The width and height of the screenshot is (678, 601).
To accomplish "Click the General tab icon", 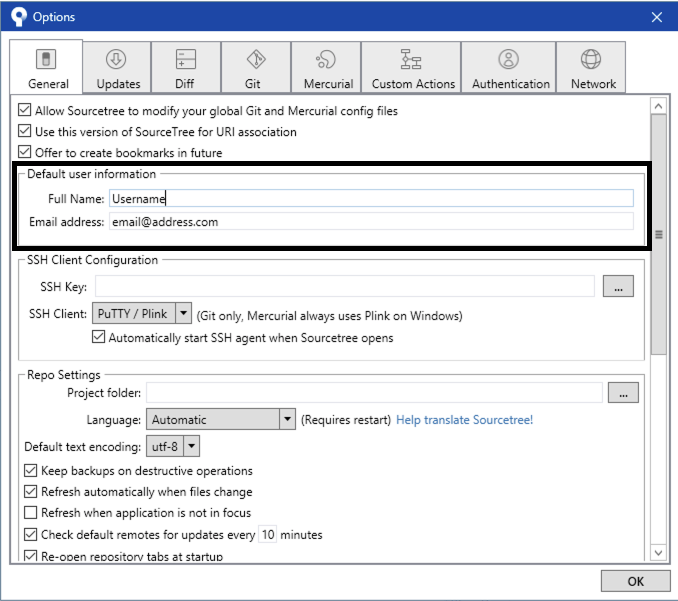I will [x=46, y=59].
